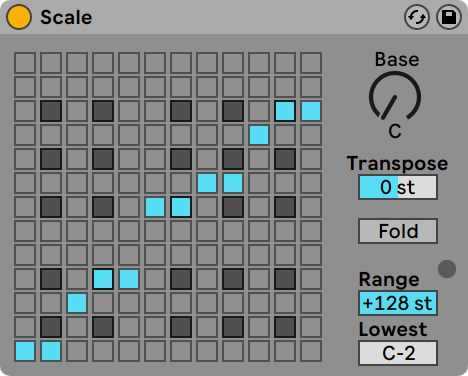Select the +128 st Range field

pos(398,303)
